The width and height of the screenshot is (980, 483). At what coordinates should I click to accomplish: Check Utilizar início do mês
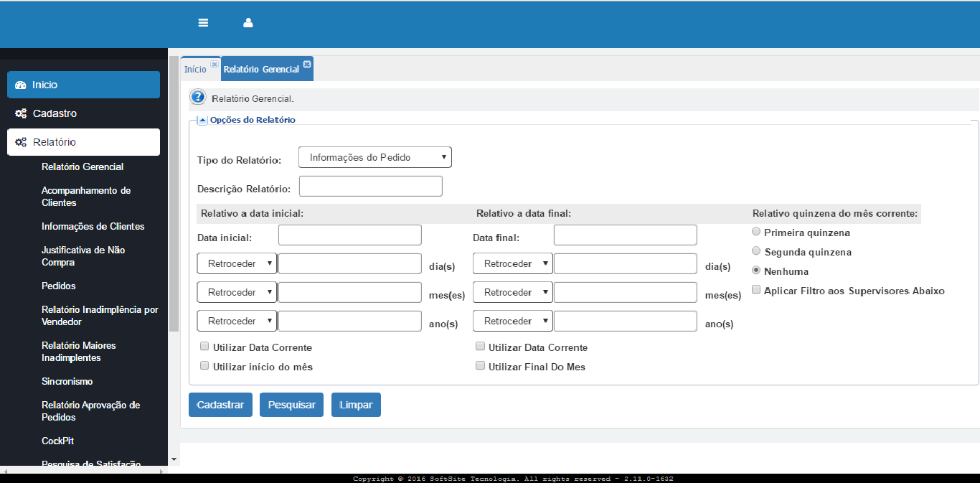(x=204, y=365)
